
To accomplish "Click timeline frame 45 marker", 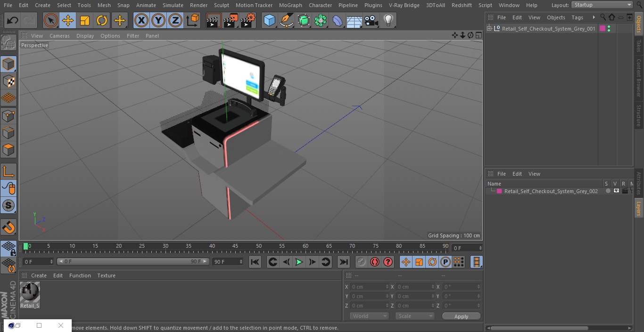I will coord(235,246).
